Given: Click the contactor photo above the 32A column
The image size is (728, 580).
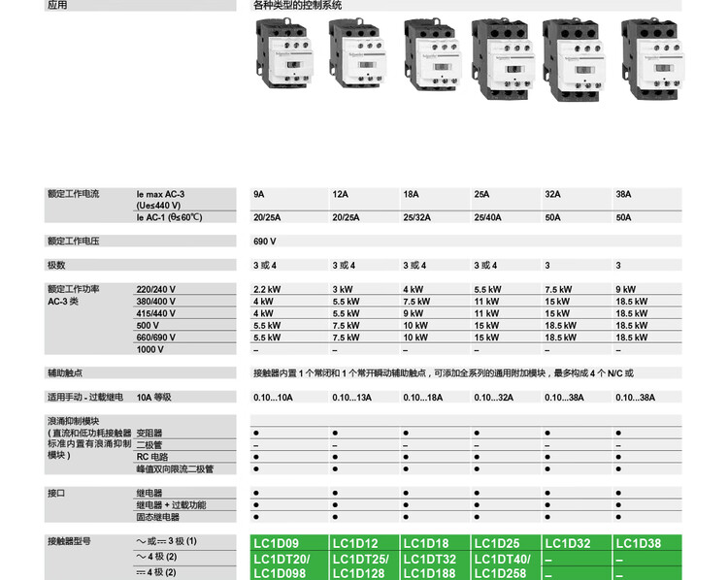Looking at the screenshot, I should 575,60.
